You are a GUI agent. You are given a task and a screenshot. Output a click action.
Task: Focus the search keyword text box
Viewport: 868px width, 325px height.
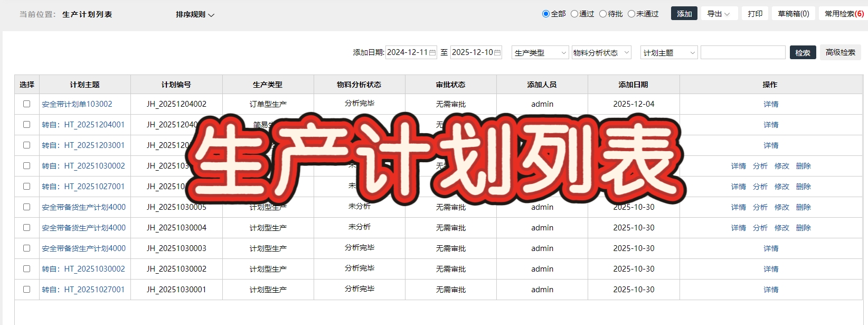743,52
